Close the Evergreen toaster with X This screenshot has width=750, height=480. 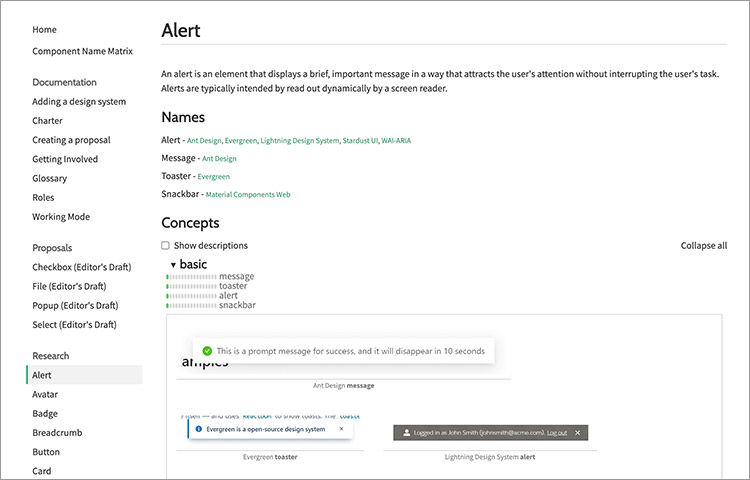click(342, 429)
